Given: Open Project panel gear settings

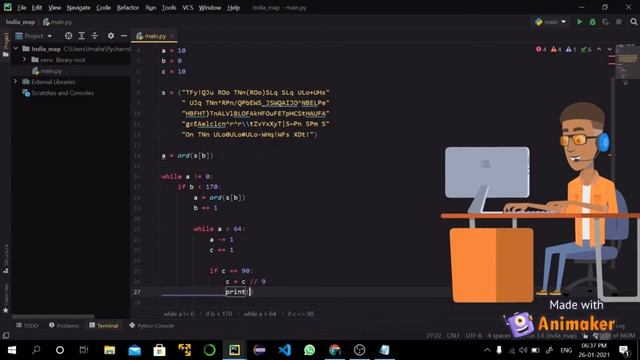Looking at the screenshot, I should click(111, 36).
